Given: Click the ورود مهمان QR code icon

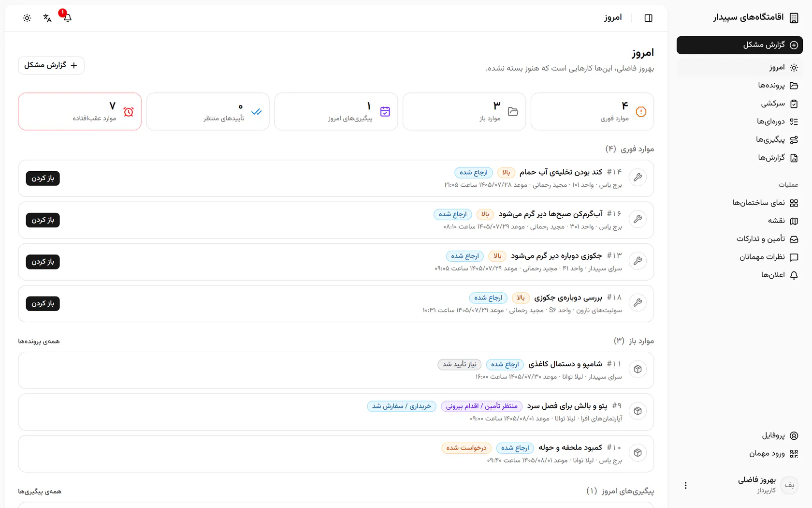Looking at the screenshot, I should pos(794,454).
